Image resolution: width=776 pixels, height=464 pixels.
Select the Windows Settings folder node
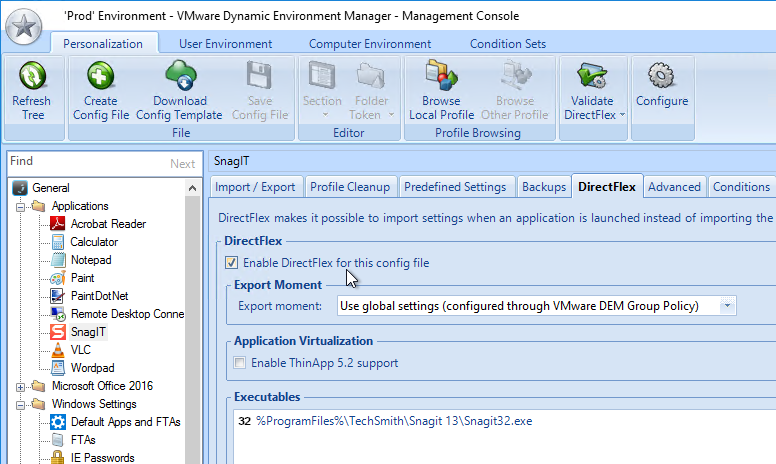(x=94, y=404)
